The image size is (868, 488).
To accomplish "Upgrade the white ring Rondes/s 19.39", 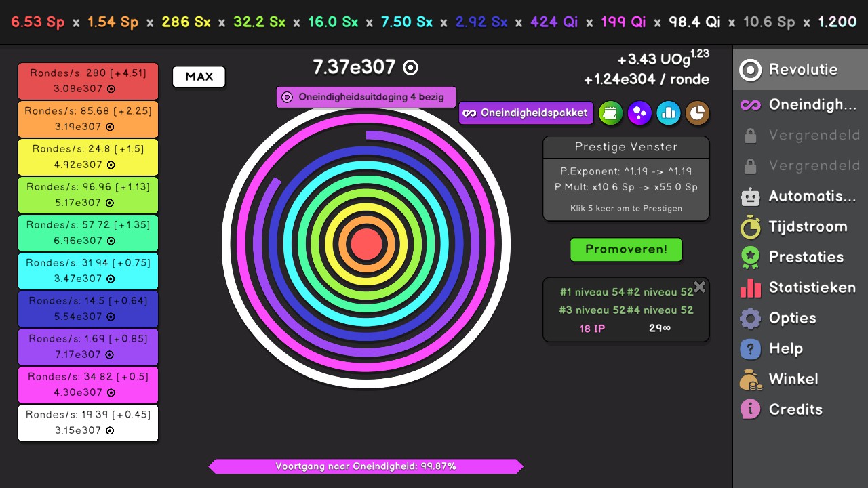I will tap(88, 423).
